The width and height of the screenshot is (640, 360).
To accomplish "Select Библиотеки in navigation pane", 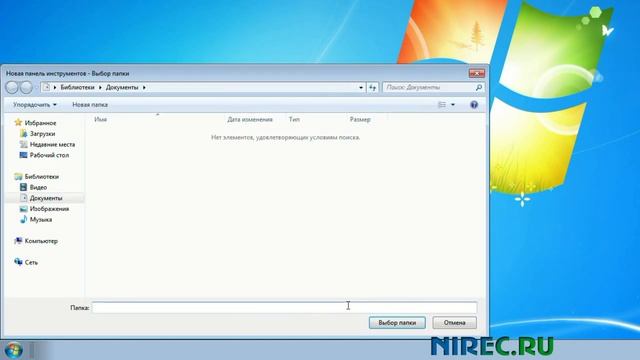I will pyautogui.click(x=42, y=177).
